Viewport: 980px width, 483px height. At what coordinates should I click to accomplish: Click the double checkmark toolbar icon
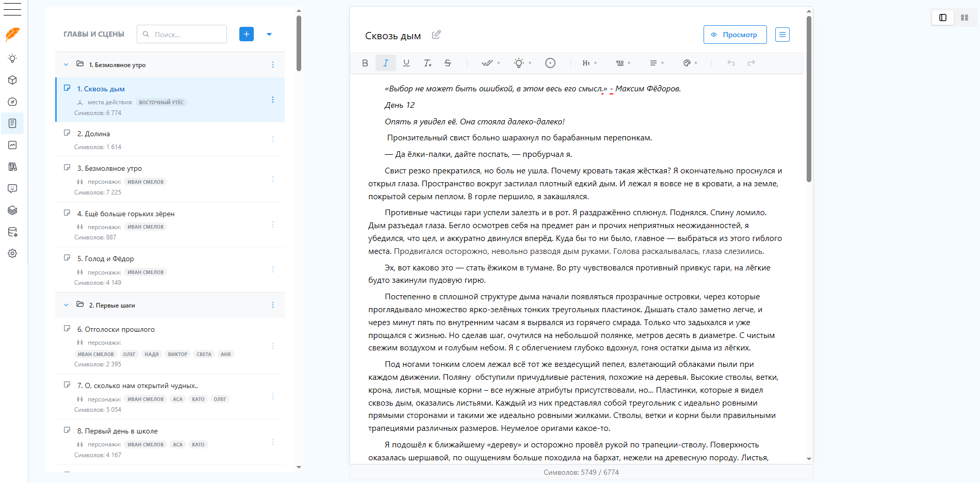click(x=487, y=63)
